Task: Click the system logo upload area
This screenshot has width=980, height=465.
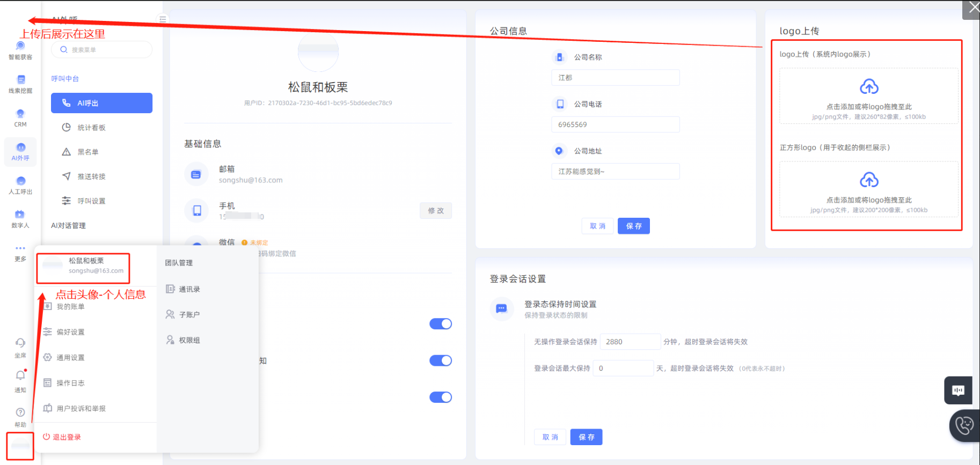Action: (868, 97)
